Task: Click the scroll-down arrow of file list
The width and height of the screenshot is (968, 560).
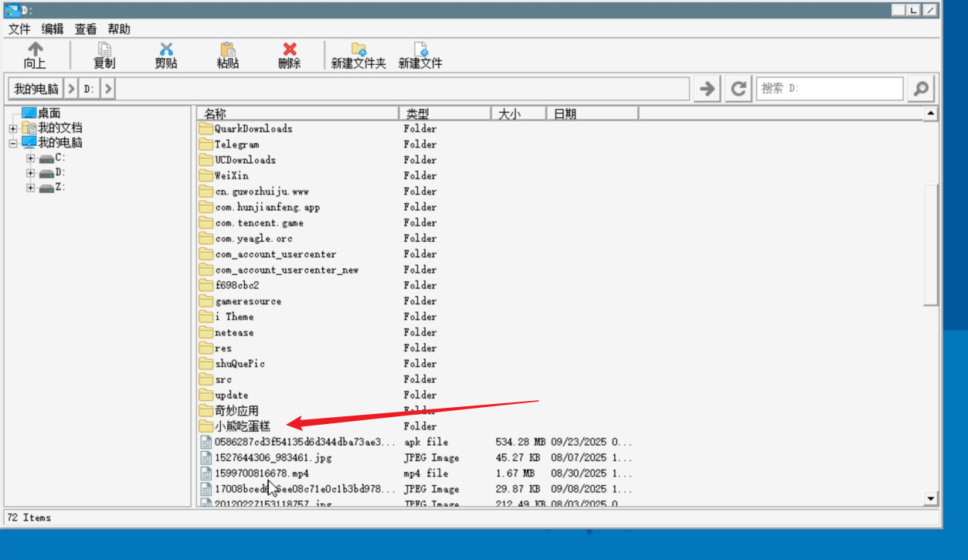Action: [x=931, y=499]
